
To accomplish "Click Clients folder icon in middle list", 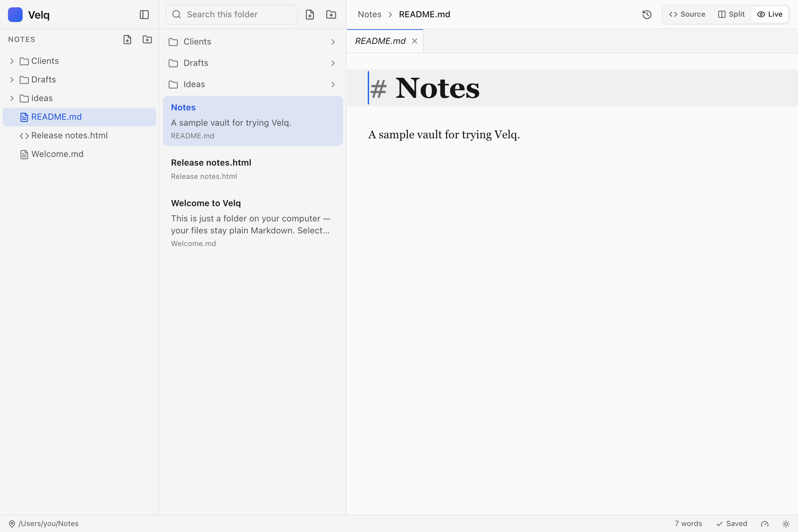I will 173,42.
